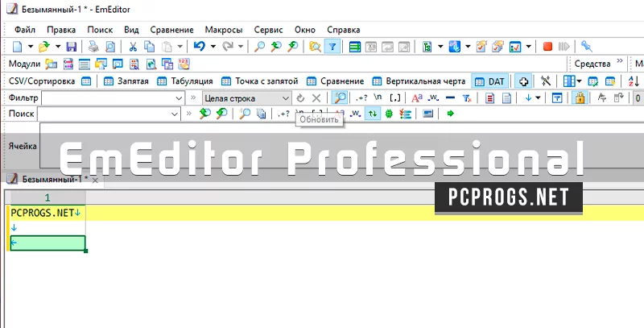This screenshot has height=328, width=644.
Task: Cut selection with scissors icon
Action: [x=133, y=47]
